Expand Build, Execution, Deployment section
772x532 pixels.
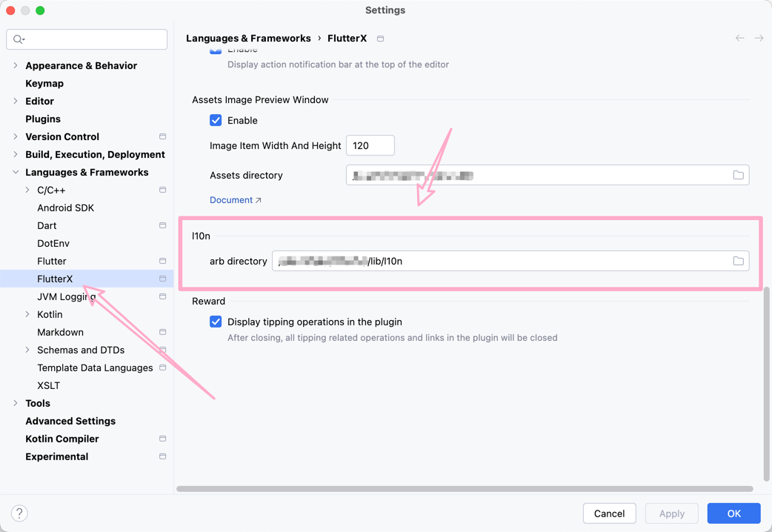coord(16,154)
